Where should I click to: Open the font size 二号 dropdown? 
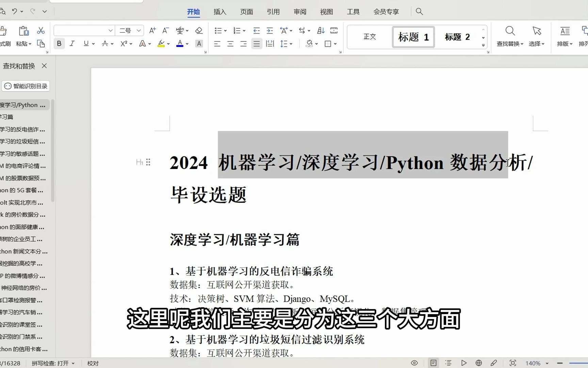(x=139, y=31)
